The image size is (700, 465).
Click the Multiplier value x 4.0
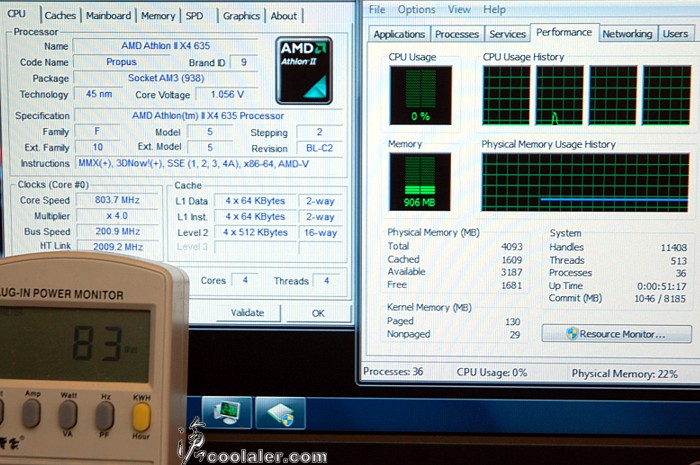coord(117,216)
